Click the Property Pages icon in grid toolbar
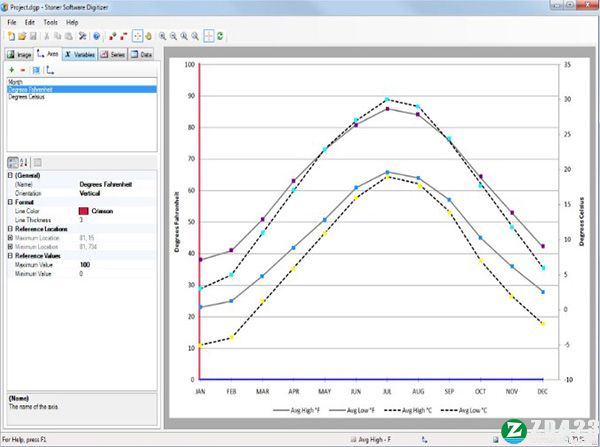 click(x=38, y=163)
